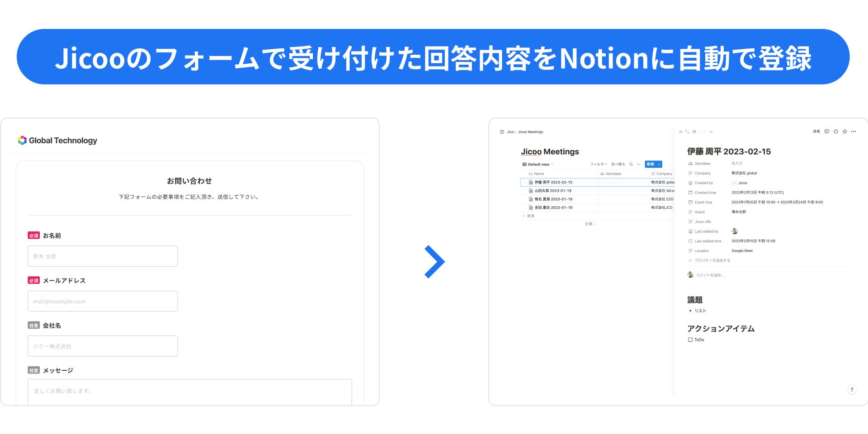
Task: Open the 並べ替え sort menu
Action: click(618, 164)
